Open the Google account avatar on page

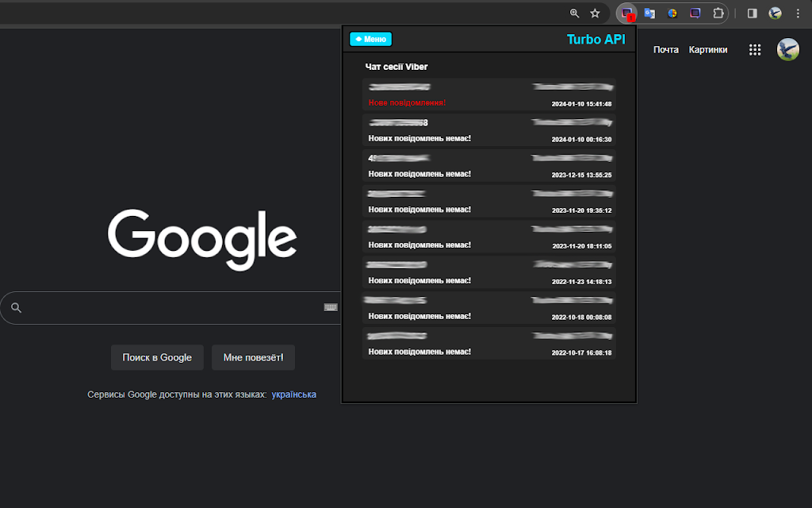point(787,50)
